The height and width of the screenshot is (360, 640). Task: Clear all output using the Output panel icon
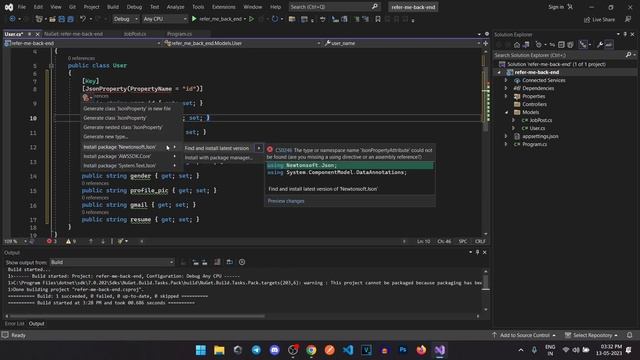[217, 262]
